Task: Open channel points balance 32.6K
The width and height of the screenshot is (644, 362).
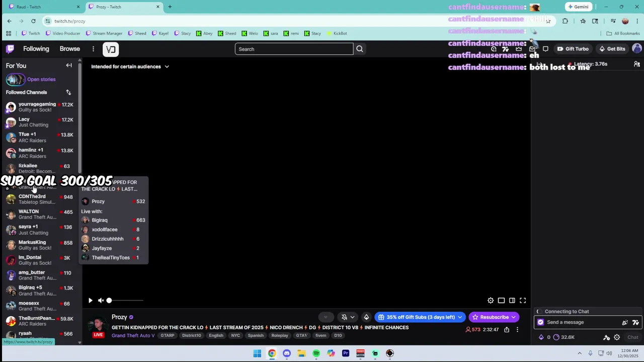Action: point(564,337)
